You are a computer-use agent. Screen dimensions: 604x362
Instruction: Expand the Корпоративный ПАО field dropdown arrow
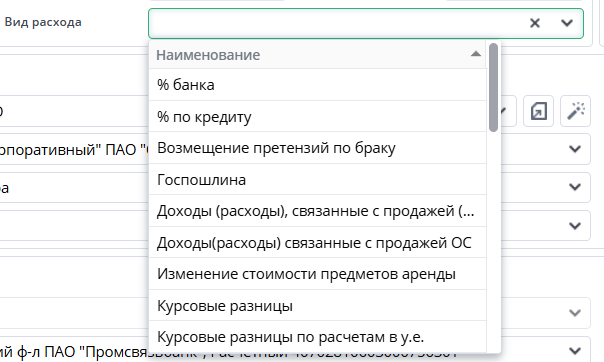click(575, 149)
